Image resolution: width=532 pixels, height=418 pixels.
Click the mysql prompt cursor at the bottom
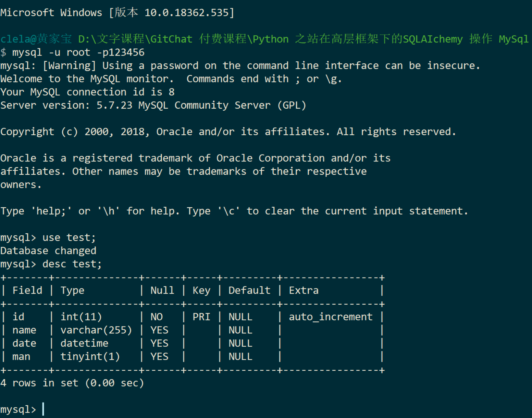(x=43, y=409)
